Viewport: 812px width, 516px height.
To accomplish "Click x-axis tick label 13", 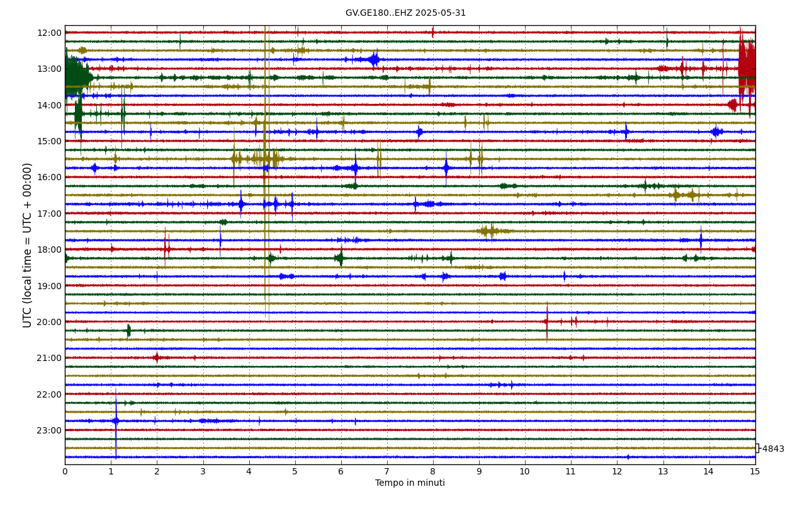I will (x=663, y=471).
